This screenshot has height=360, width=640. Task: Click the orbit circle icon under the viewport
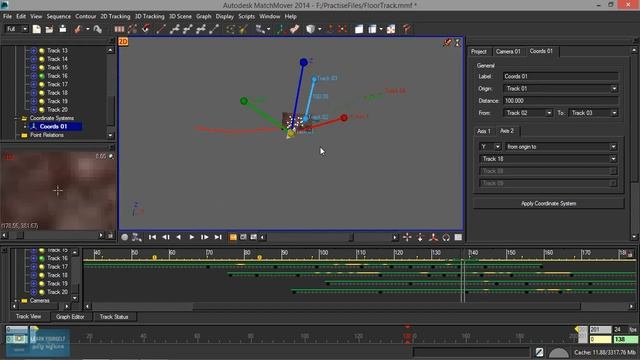[446, 237]
